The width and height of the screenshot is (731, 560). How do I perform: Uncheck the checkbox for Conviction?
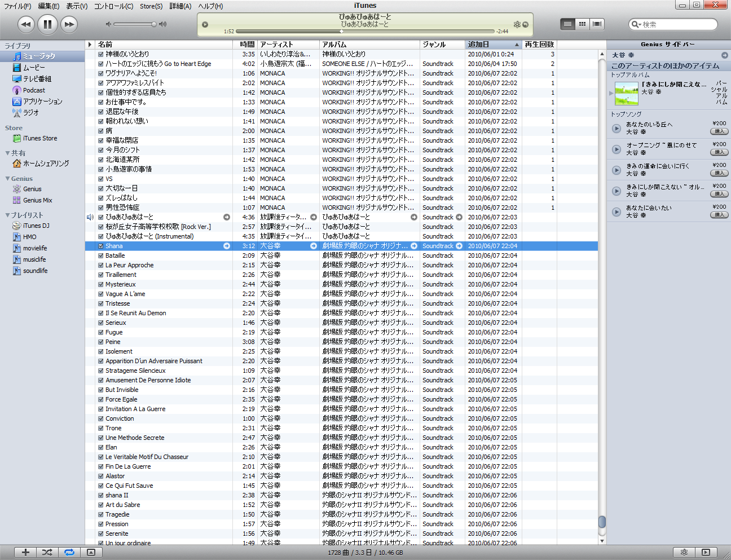(100, 418)
